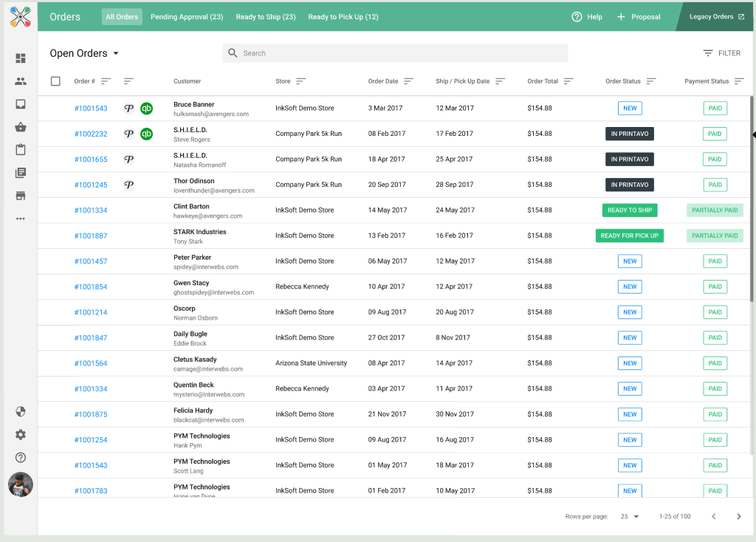Click the storefront icon in sidebar
Viewport: 756px width, 542px height.
pyautogui.click(x=21, y=196)
